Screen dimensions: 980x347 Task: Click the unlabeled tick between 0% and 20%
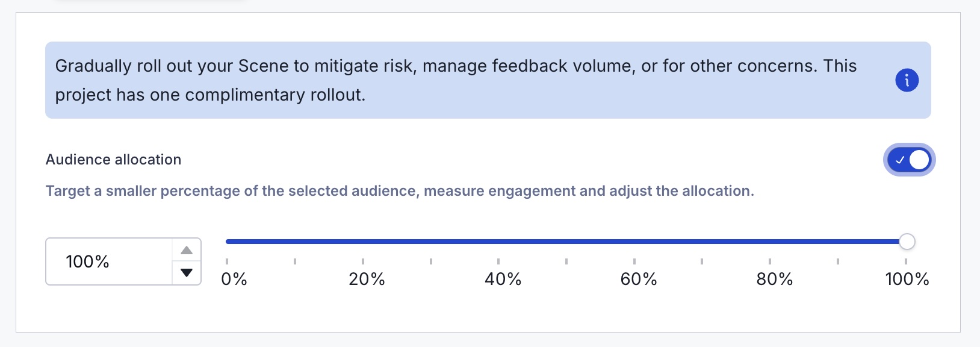tap(295, 261)
